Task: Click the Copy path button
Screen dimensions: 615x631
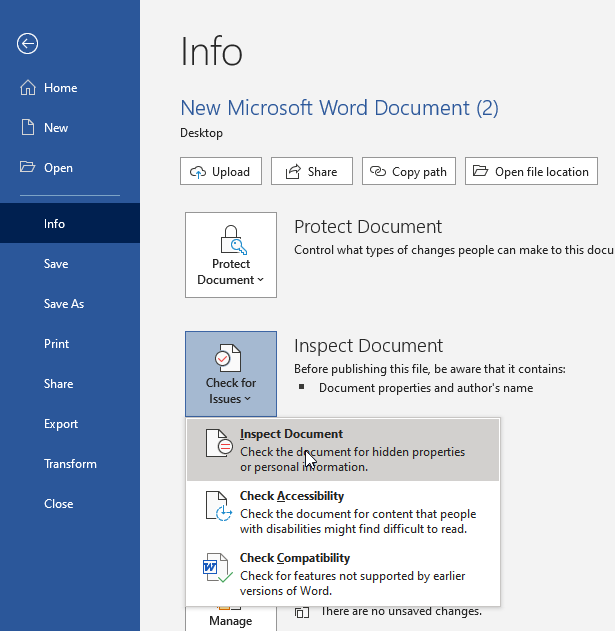Action: pos(409,171)
